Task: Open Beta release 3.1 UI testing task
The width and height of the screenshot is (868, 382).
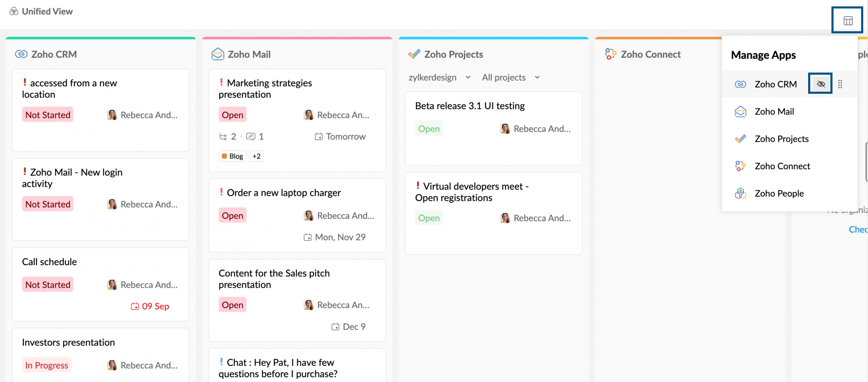Action: click(x=470, y=106)
